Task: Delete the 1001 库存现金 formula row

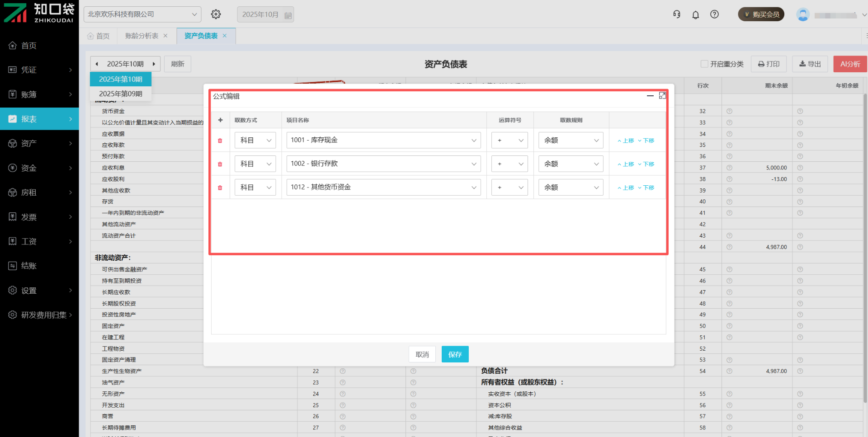Action: [x=220, y=141]
